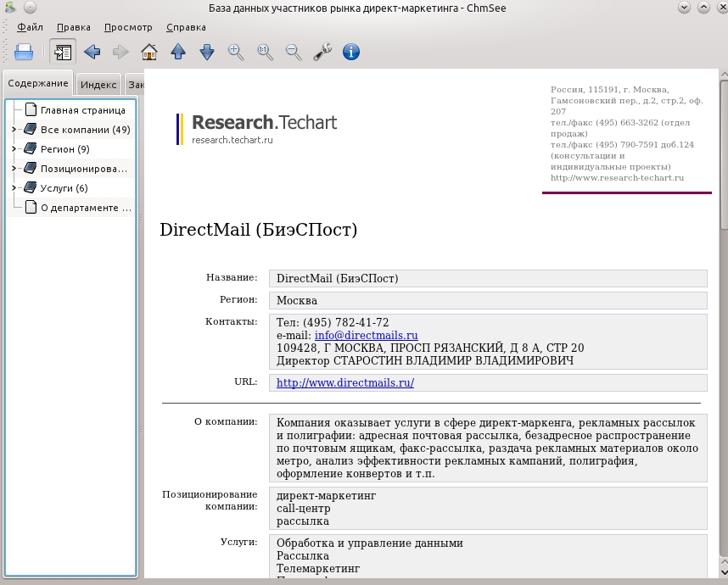Click the Директор СТАРОСТИН ВЛАДИМИР ВЛАДИМИРОВИЧ text
The height and width of the screenshot is (585, 728).
pyautogui.click(x=425, y=361)
